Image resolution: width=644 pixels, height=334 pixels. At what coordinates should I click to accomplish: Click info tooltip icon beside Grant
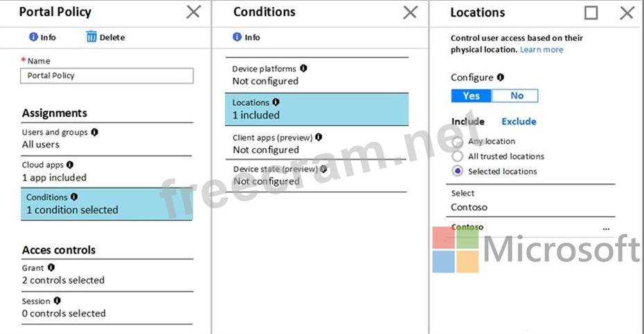tap(51, 268)
